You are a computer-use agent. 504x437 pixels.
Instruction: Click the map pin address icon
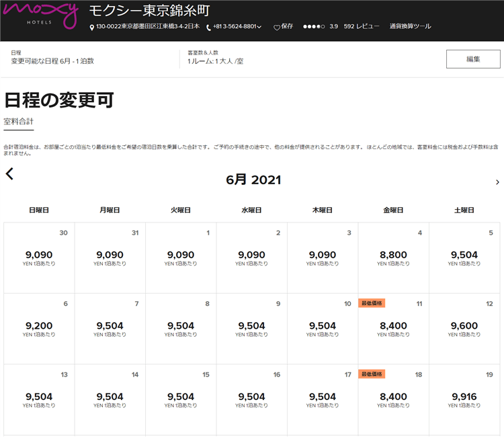[x=92, y=27]
